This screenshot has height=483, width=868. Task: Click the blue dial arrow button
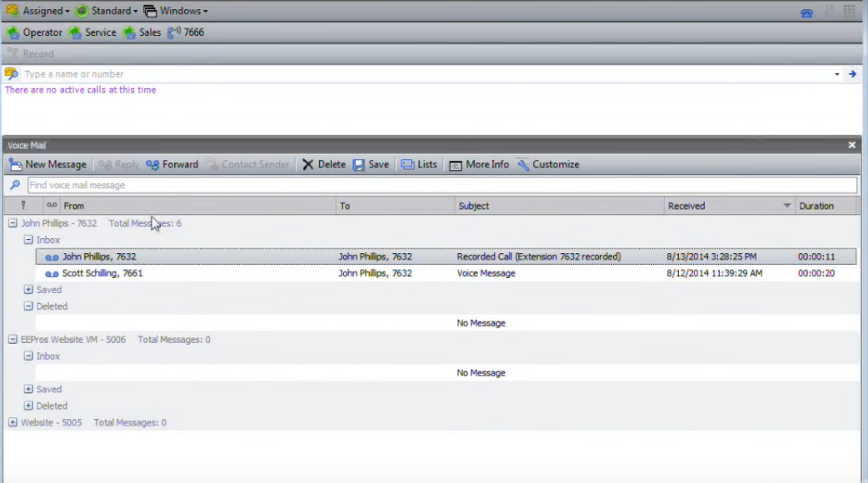tap(852, 74)
